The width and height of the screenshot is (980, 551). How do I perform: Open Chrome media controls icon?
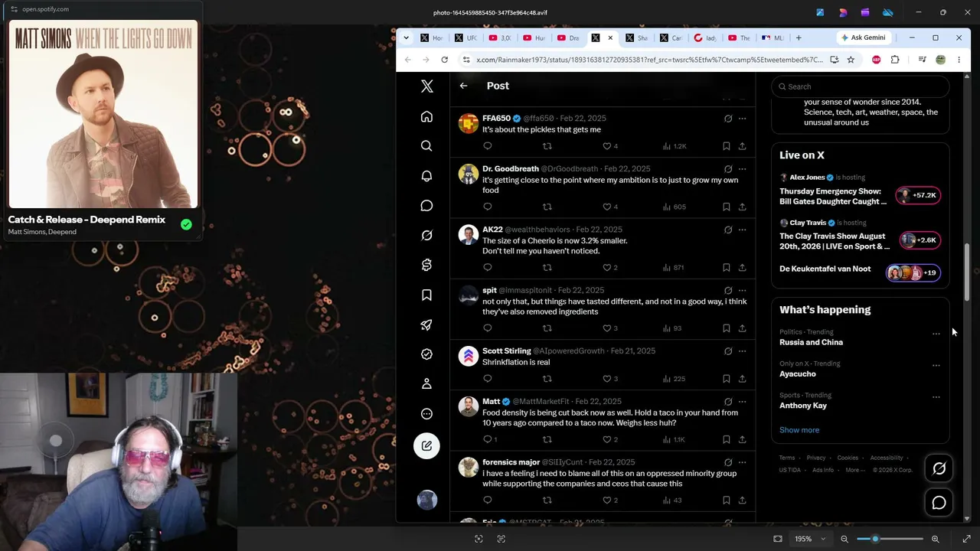click(922, 60)
